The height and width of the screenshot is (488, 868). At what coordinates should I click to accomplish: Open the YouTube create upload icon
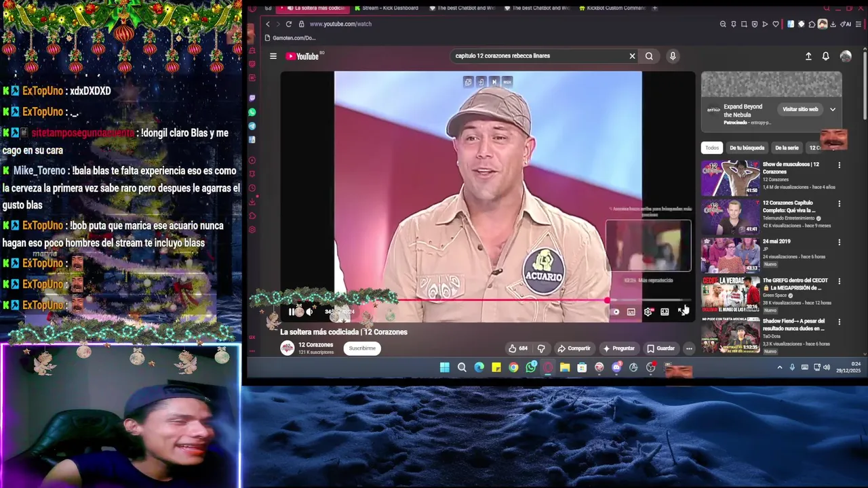(808, 56)
